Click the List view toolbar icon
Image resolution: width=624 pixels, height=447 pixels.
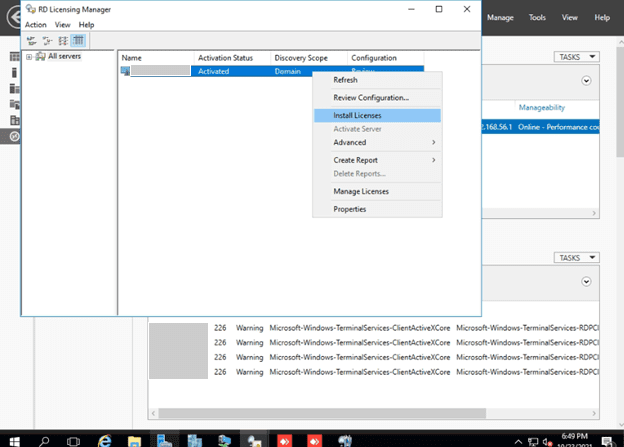63,41
